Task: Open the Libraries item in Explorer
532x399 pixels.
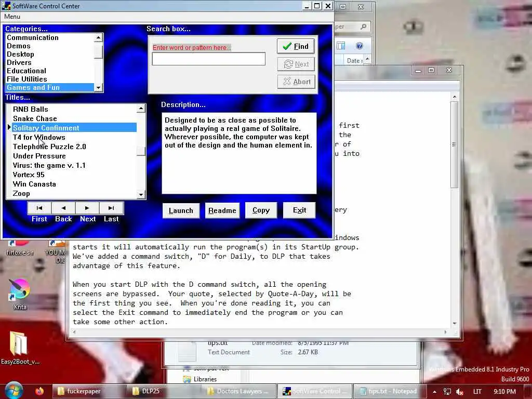Action: coord(200,379)
